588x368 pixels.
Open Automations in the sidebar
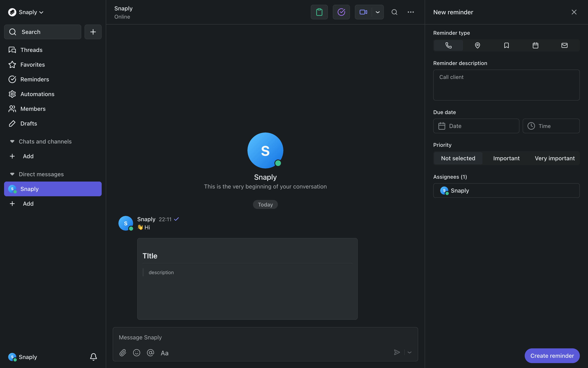[53, 94]
